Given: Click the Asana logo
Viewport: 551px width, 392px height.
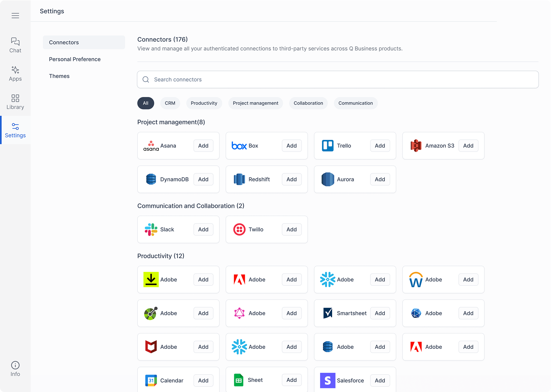Looking at the screenshot, I should (151, 146).
